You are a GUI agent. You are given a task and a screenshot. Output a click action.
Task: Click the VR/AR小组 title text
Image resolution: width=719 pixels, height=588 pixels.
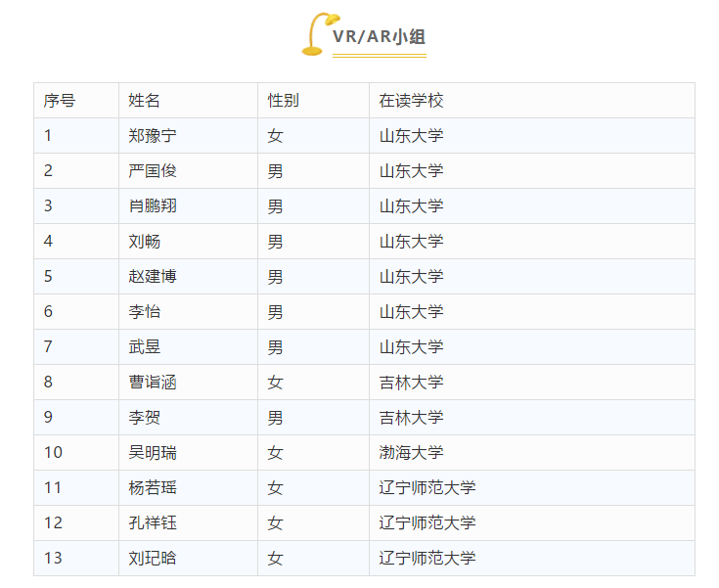click(x=380, y=37)
